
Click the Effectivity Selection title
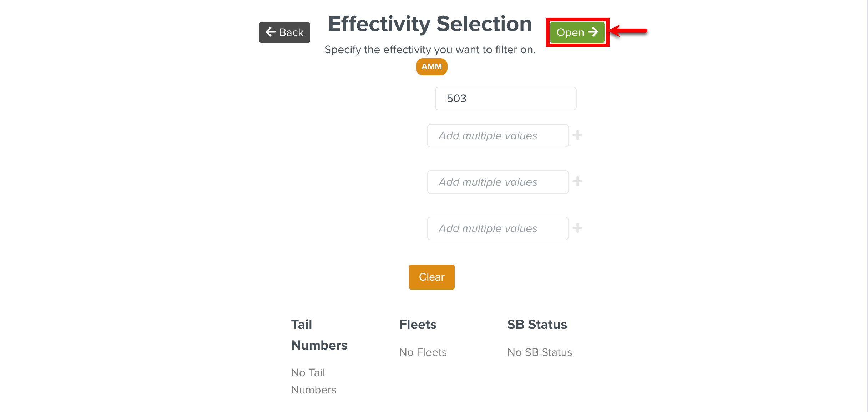coord(430,24)
